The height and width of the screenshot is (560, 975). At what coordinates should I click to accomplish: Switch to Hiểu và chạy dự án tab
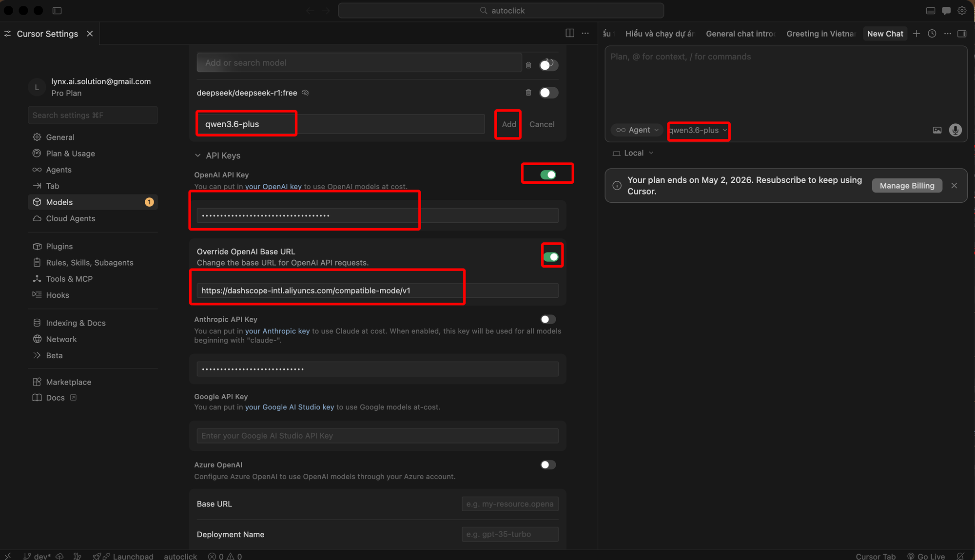659,34
